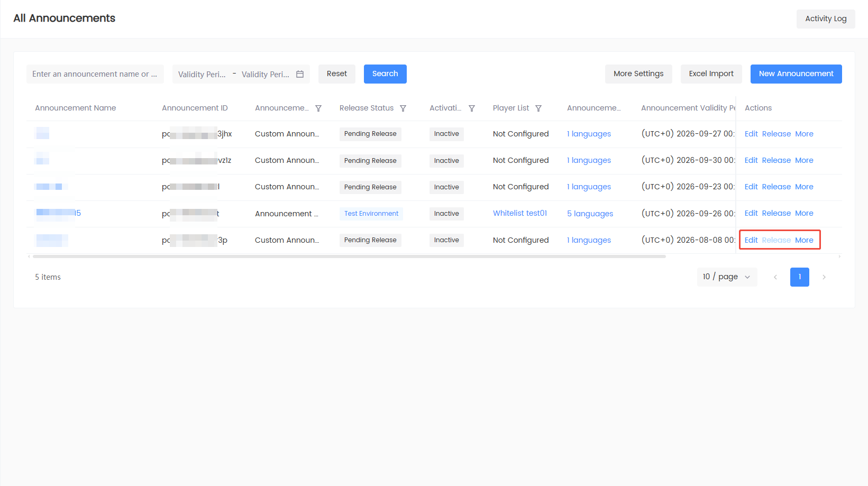Open 1 languages link in vzlz row
868x486 pixels.
[589, 160]
